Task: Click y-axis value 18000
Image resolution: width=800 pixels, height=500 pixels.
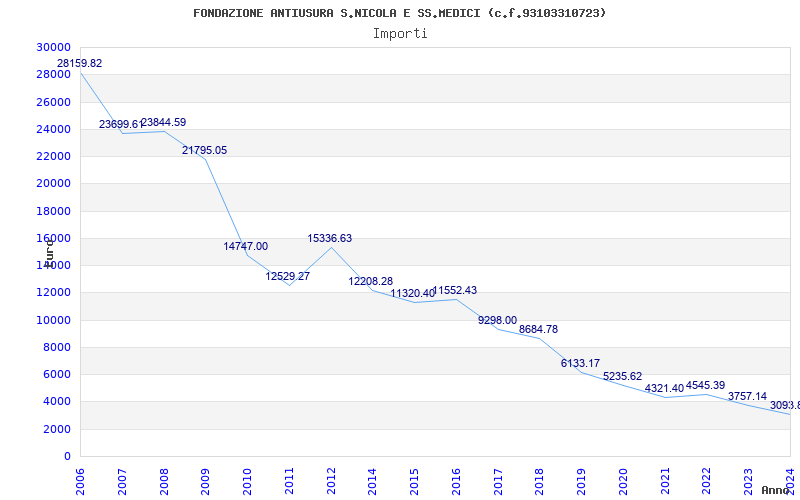Action: tap(53, 211)
